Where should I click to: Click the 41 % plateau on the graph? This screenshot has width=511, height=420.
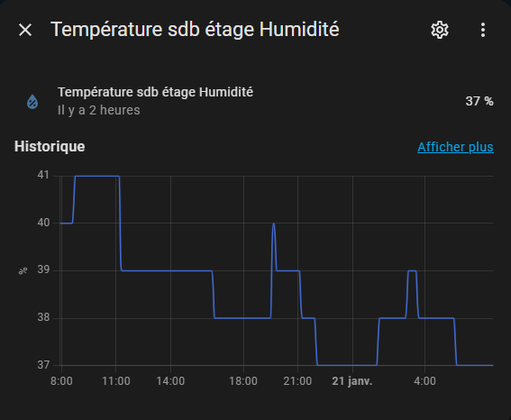click(x=97, y=177)
